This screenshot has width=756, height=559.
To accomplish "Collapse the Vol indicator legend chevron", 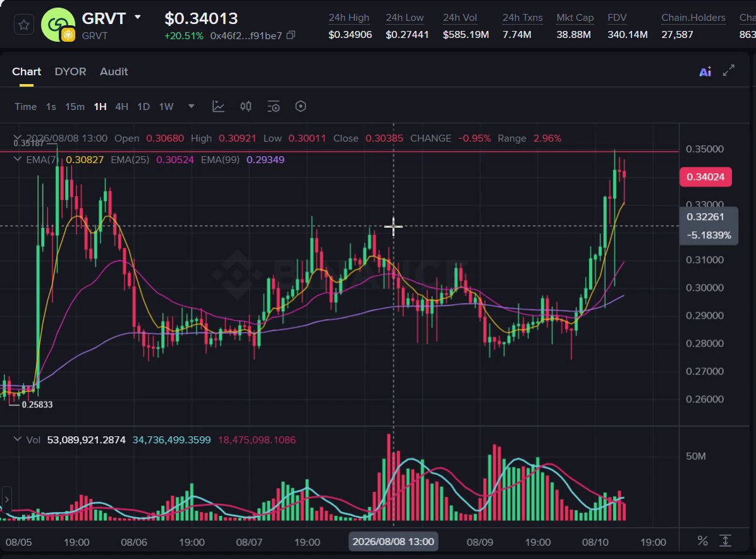I will click(17, 439).
